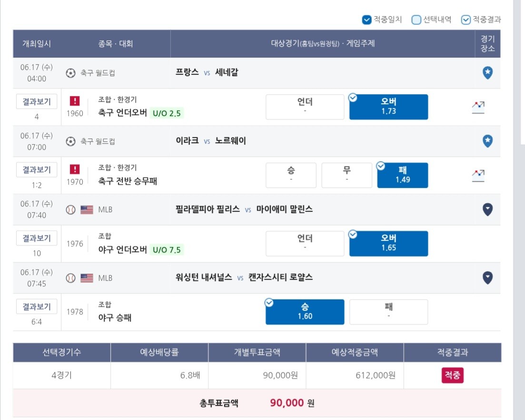The image size is (525, 420).
Task: Click the red warning icon above 1970
Action: pos(75,169)
